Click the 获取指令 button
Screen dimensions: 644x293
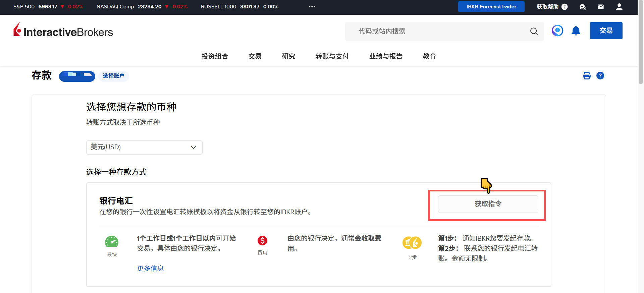click(x=488, y=204)
